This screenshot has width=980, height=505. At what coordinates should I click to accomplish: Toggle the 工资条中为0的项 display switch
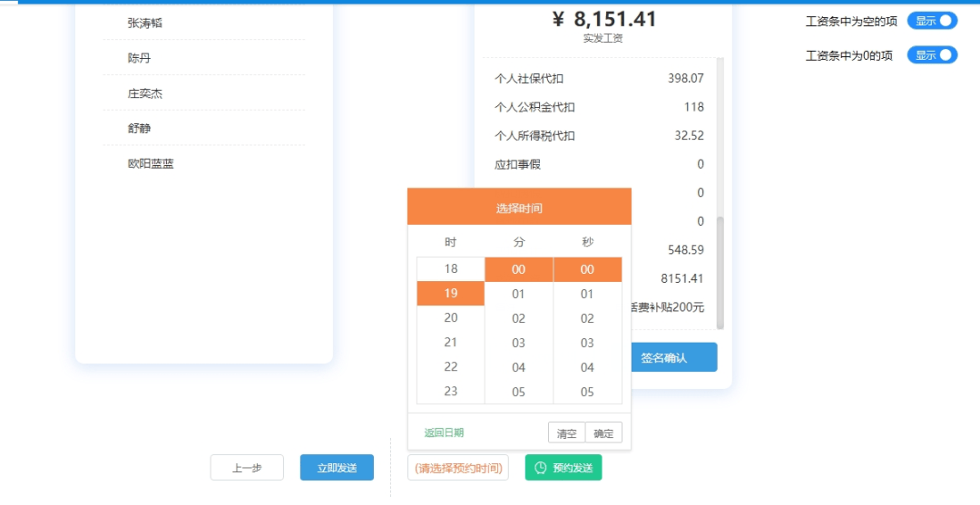coord(932,55)
